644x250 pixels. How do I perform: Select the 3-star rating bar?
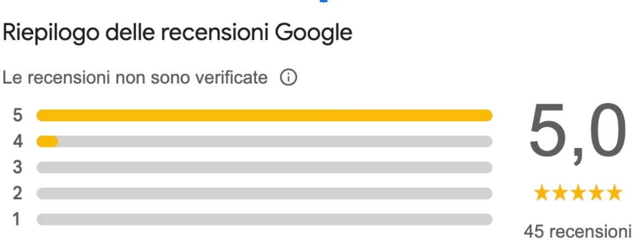pos(264,167)
